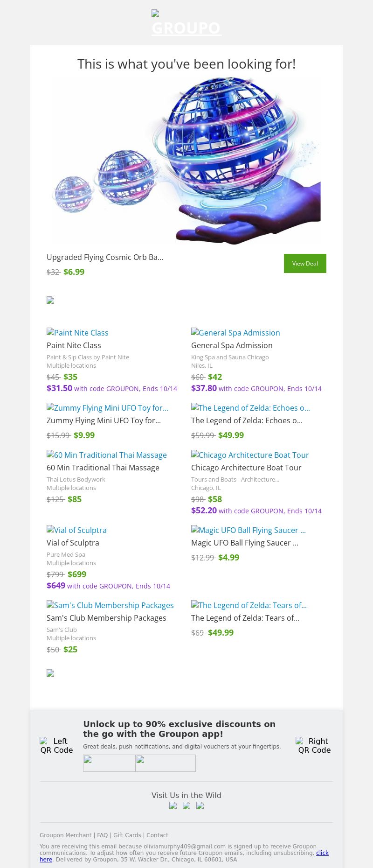Click the second app store badge
Screen dimensions: 373x868
click(166, 763)
